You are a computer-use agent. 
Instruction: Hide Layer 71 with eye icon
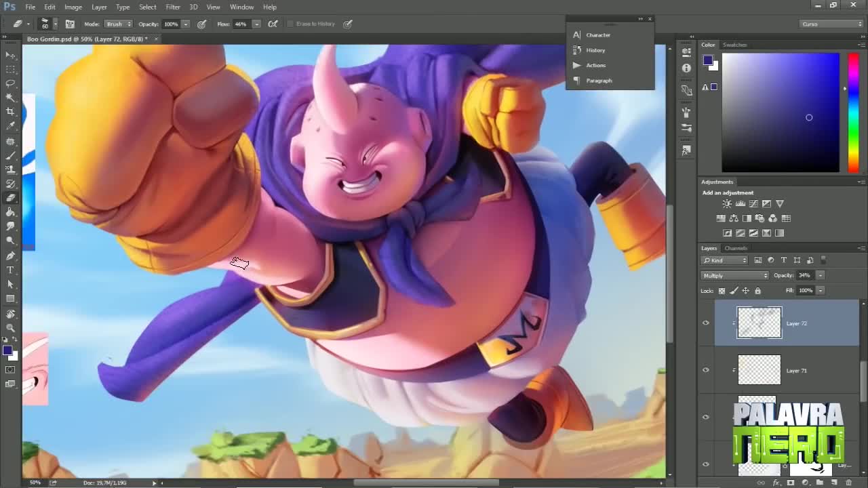pos(705,370)
